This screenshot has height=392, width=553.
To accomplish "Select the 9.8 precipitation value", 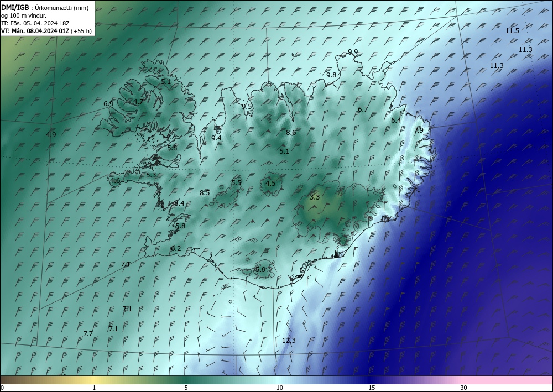I will (x=331, y=75).
